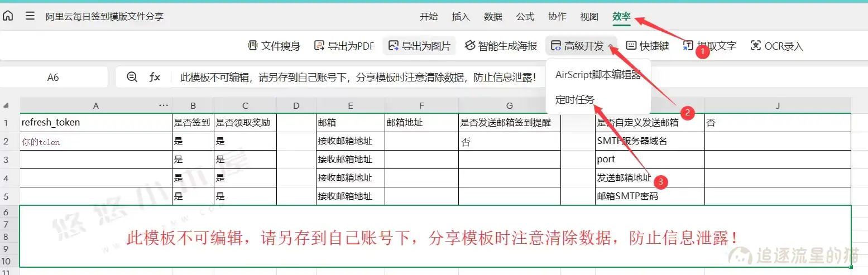This screenshot has width=868, height=275.
Task: Click the select-all corner triangle
Action: (6, 105)
